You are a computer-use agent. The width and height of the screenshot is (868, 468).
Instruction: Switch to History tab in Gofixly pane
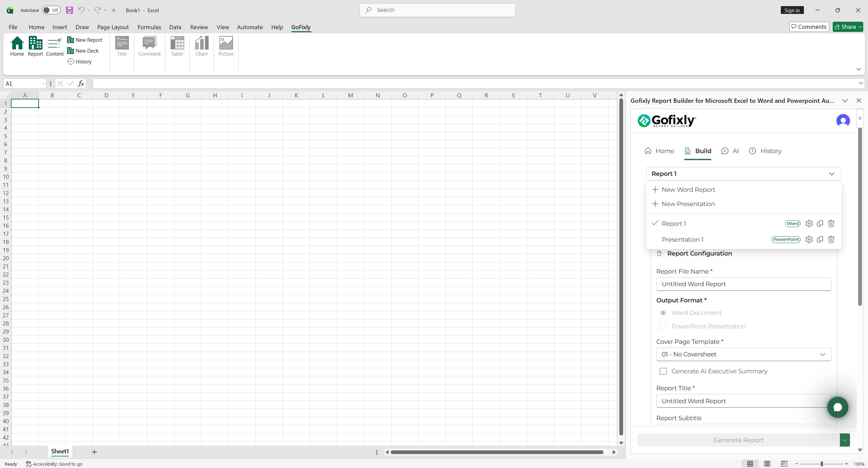point(765,151)
